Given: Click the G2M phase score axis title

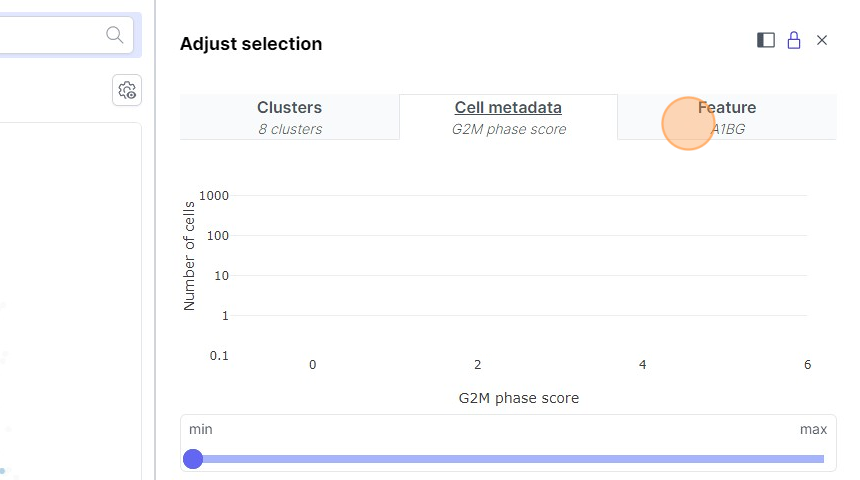Looking at the screenshot, I should (518, 398).
